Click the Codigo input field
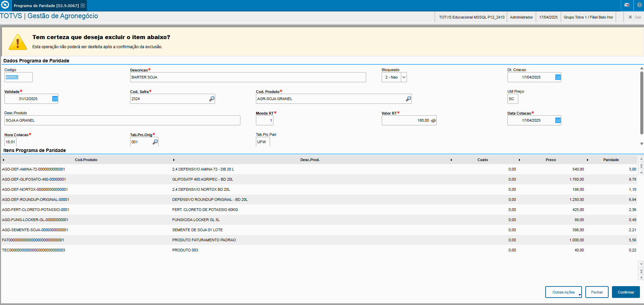The width and height of the screenshot is (644, 305). coord(19,77)
